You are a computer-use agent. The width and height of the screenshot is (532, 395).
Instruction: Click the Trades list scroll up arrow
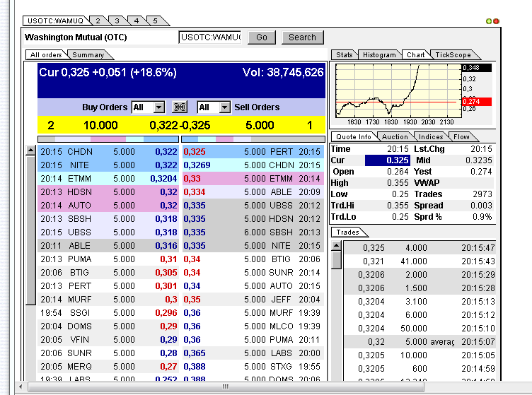coord(336,245)
